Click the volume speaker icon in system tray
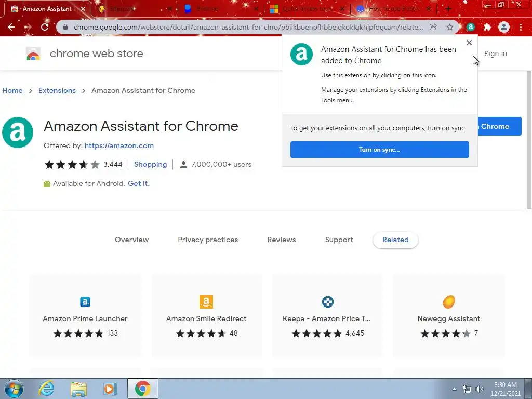 [480, 389]
